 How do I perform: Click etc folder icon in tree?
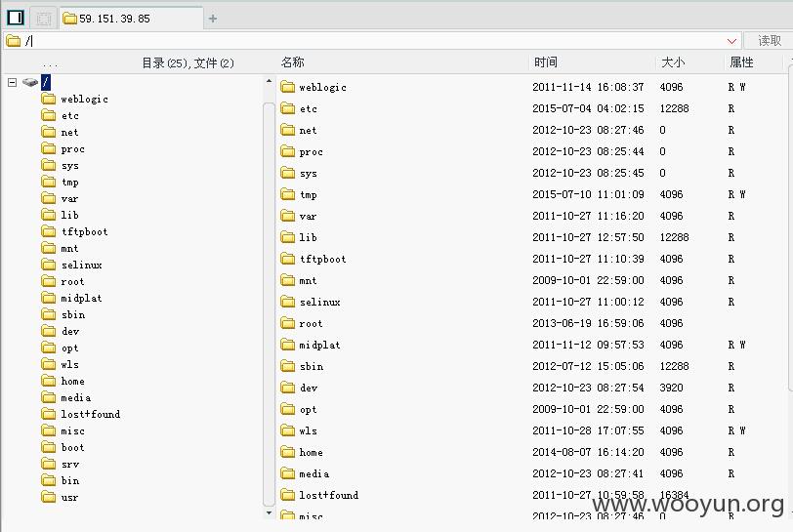(49, 115)
